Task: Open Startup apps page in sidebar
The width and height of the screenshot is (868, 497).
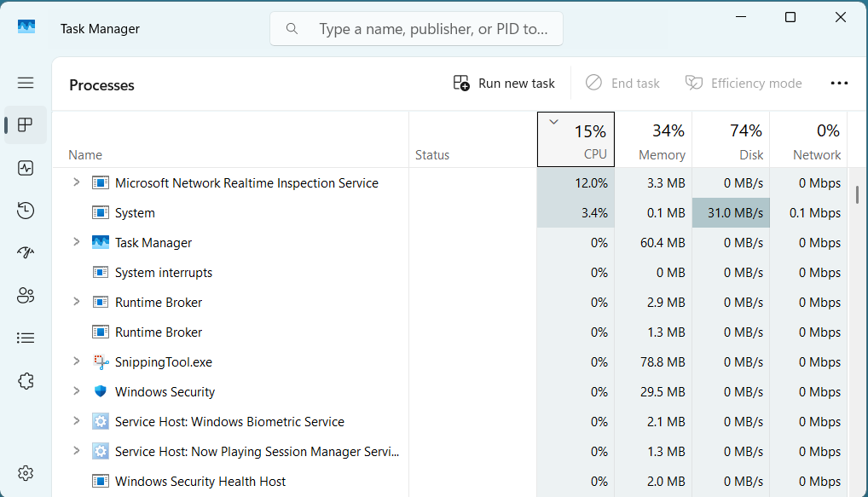Action: (x=26, y=253)
